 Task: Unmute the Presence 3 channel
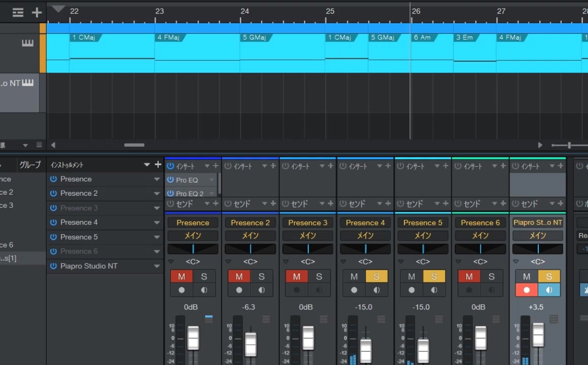click(297, 276)
